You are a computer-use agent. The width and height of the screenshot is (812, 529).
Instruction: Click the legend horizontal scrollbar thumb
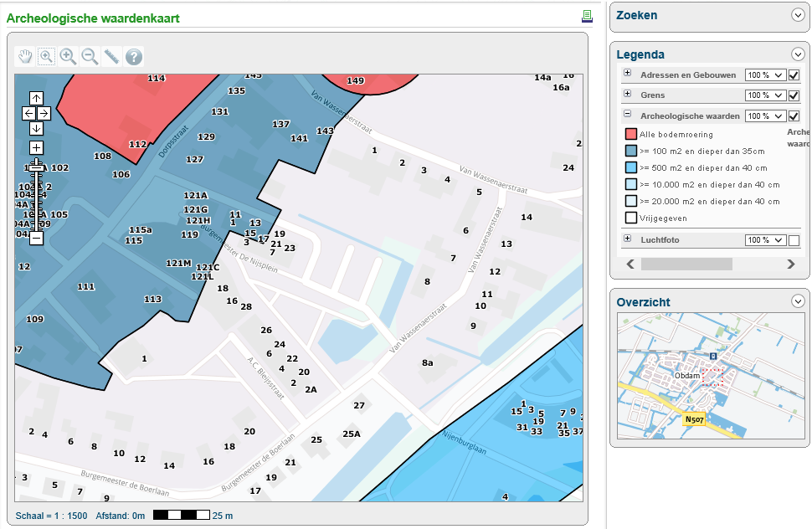(686, 264)
